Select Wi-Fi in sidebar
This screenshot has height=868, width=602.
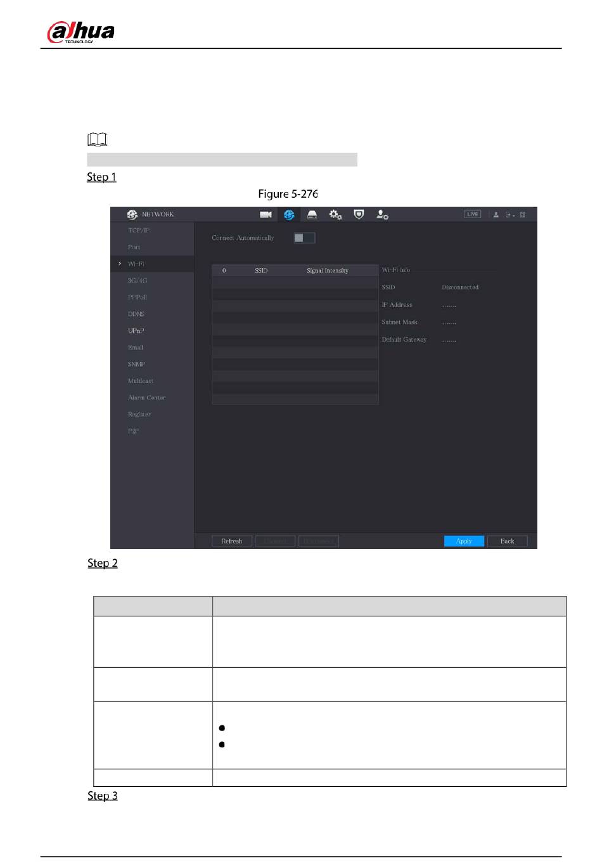(136, 264)
